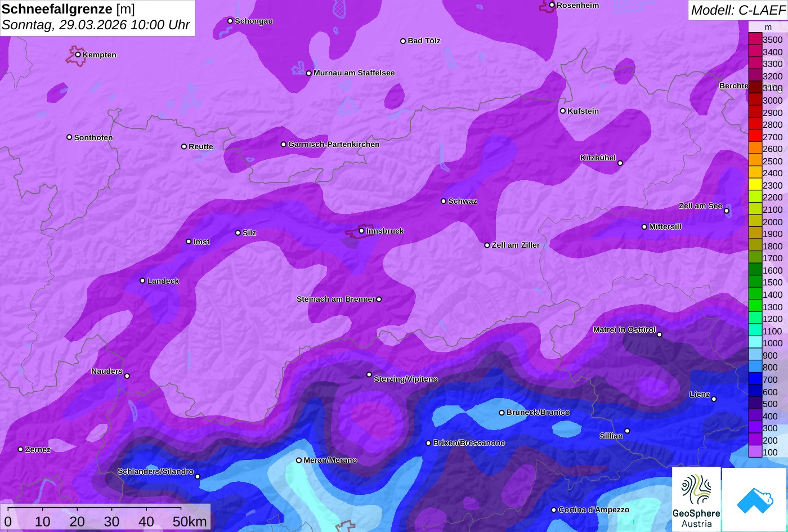Click the Bad Tölz marker dot
This screenshot has height=532, width=788.
[x=403, y=41]
